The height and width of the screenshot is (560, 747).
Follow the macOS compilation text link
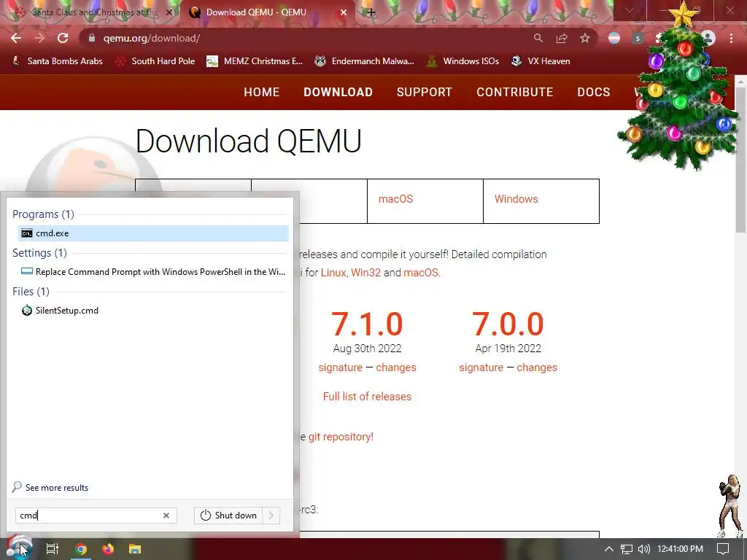click(421, 273)
